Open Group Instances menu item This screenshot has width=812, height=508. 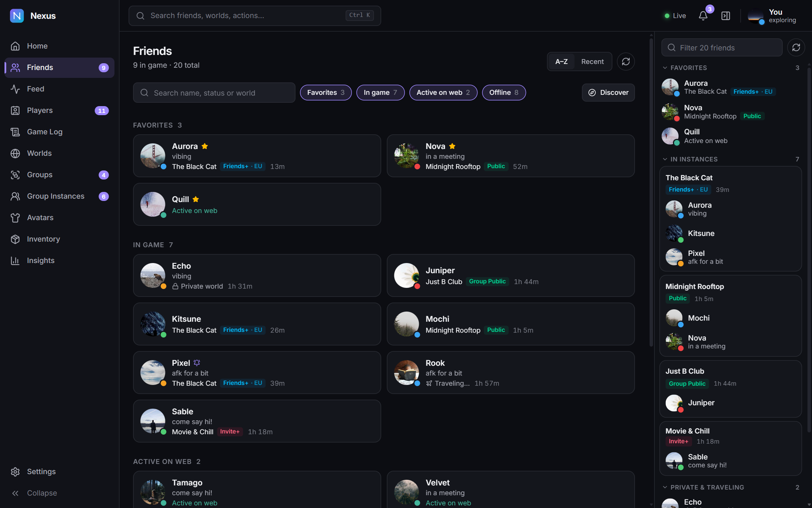59,196
